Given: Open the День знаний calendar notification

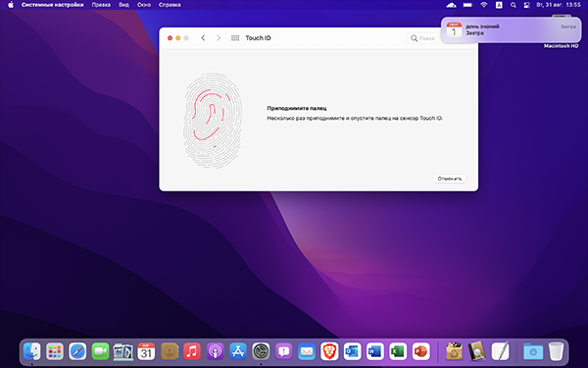Looking at the screenshot, I should [511, 29].
